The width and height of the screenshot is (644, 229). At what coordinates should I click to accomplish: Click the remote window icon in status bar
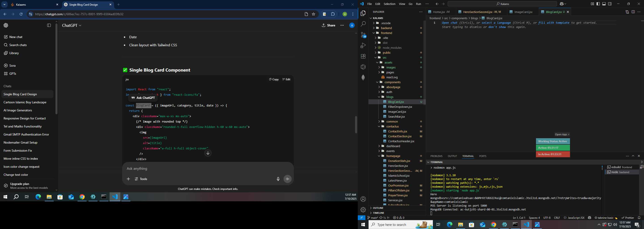coord(362,218)
